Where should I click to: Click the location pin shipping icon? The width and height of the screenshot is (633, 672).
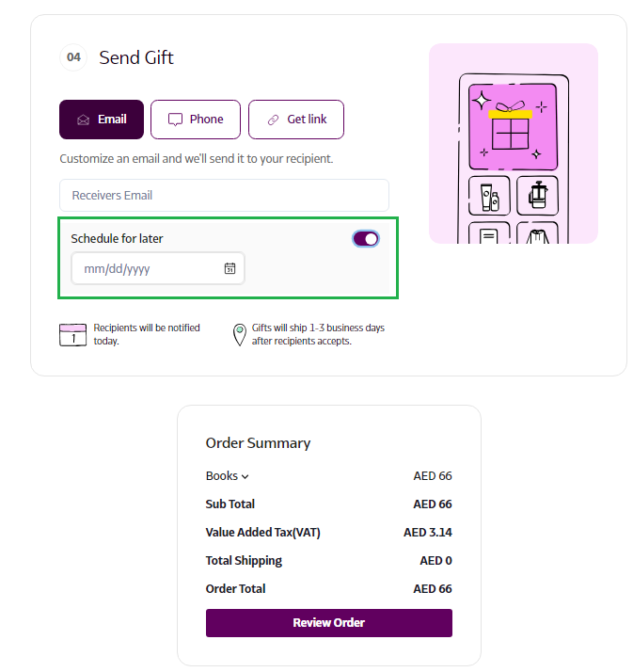[x=240, y=334]
